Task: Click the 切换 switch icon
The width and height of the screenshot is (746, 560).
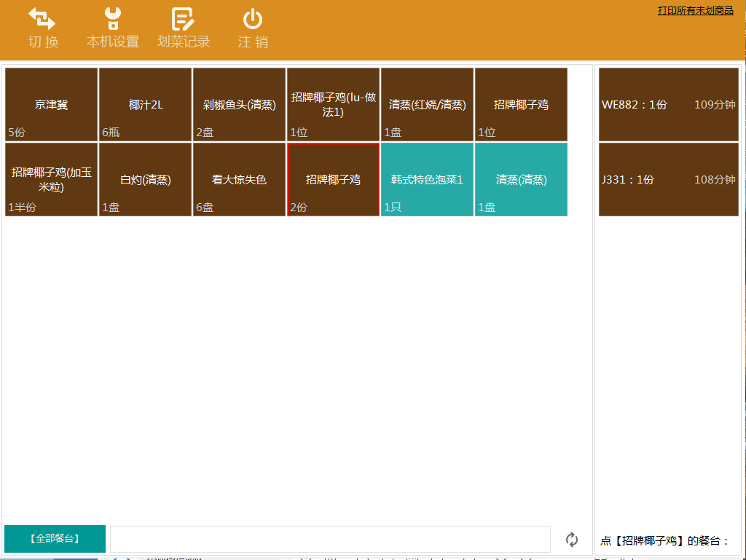Action: coord(42,20)
